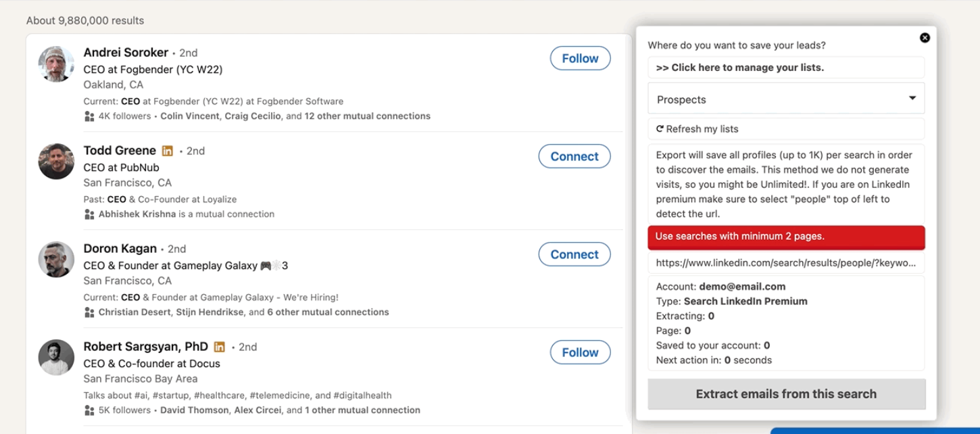Click the refresh icon beside Refresh my lists
The image size is (980, 434).
tap(660, 128)
